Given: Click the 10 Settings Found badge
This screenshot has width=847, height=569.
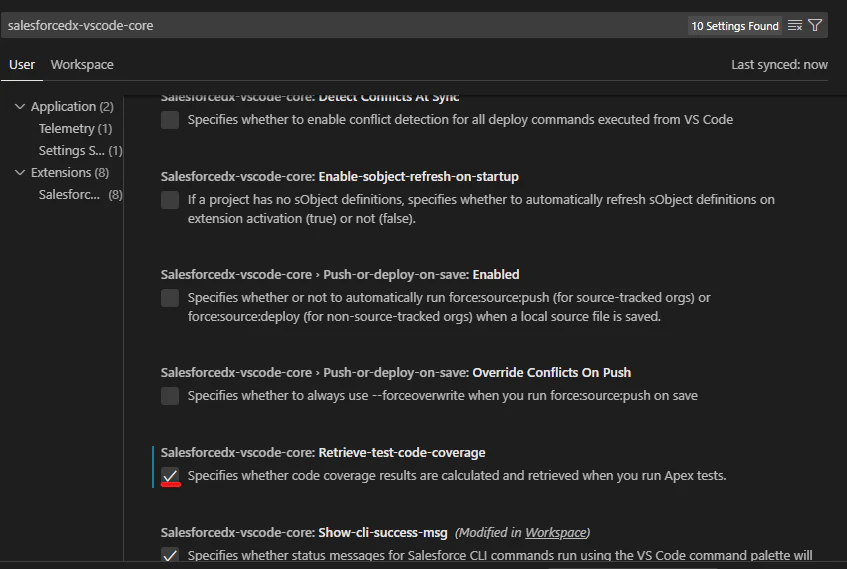Looking at the screenshot, I should (x=735, y=26).
